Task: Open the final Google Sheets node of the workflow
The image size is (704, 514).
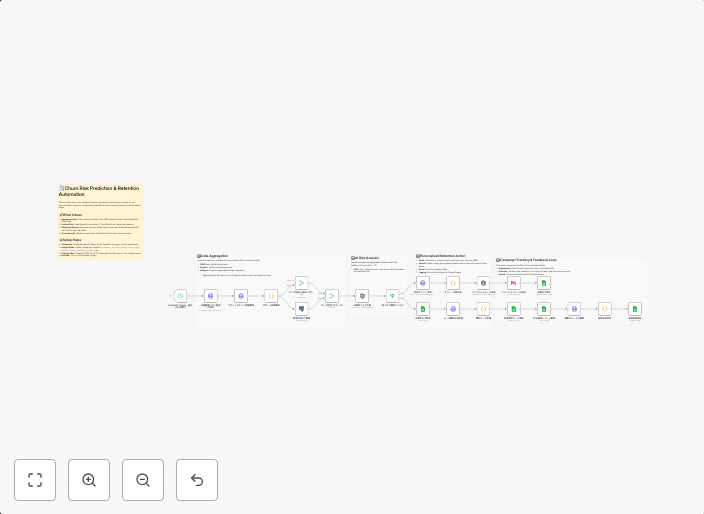Action: pyautogui.click(x=635, y=309)
